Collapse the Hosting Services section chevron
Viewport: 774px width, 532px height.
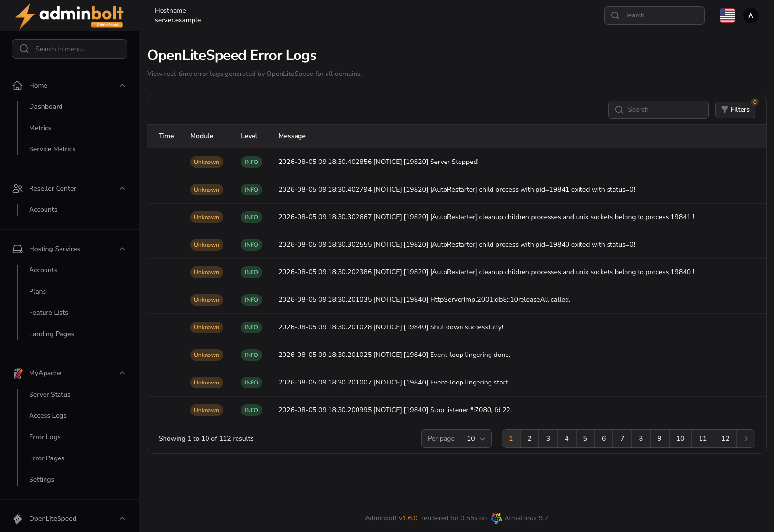122,249
